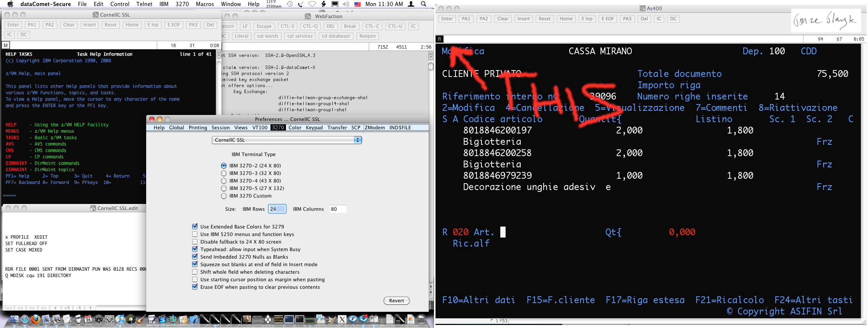Click E EOF button in As400 window
The height and width of the screenshot is (328, 868).
click(607, 19)
